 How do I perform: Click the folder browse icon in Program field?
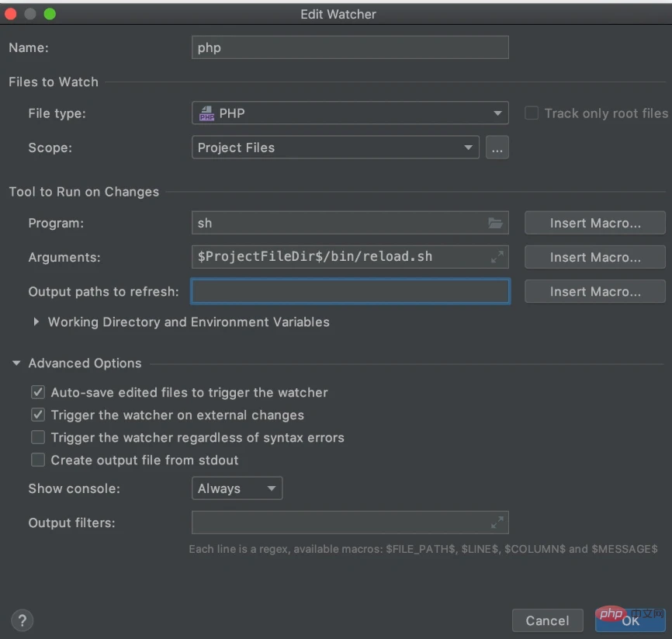click(x=495, y=223)
